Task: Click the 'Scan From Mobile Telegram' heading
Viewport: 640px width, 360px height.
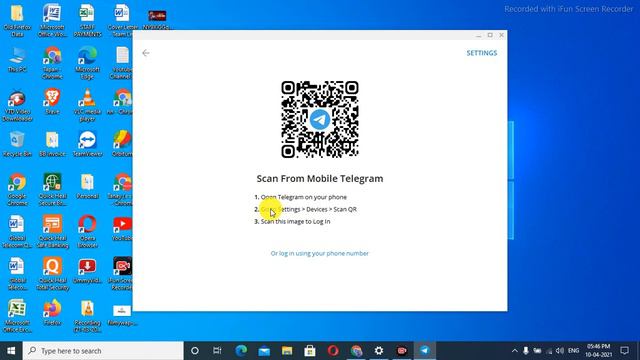Action: (320, 178)
